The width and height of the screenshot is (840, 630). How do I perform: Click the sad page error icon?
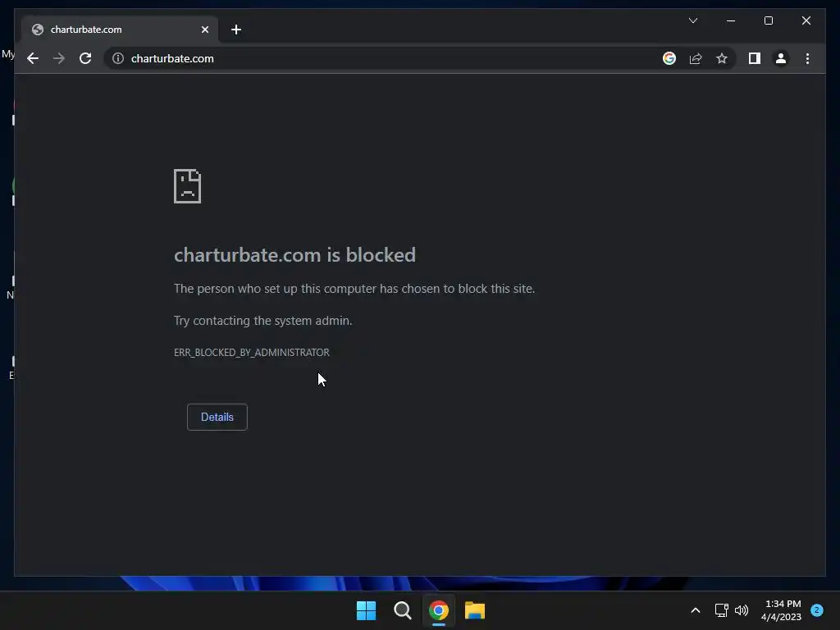[188, 186]
